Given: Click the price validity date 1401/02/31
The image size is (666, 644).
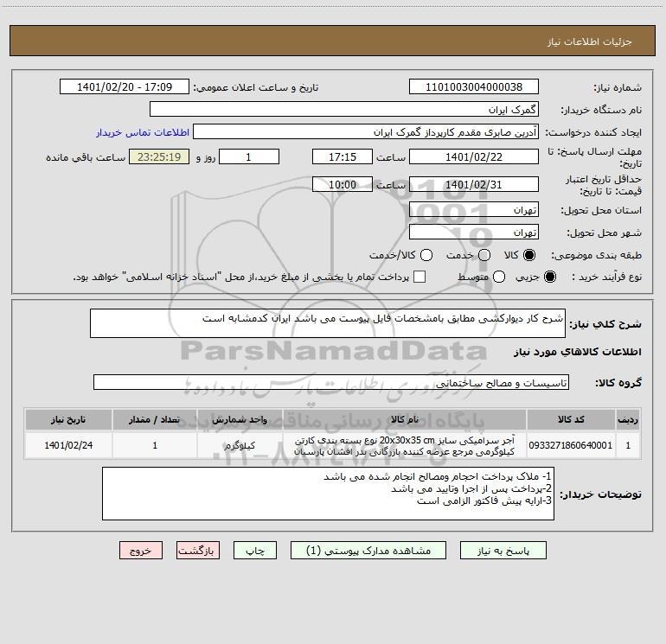Looking at the screenshot, I should [x=474, y=185].
